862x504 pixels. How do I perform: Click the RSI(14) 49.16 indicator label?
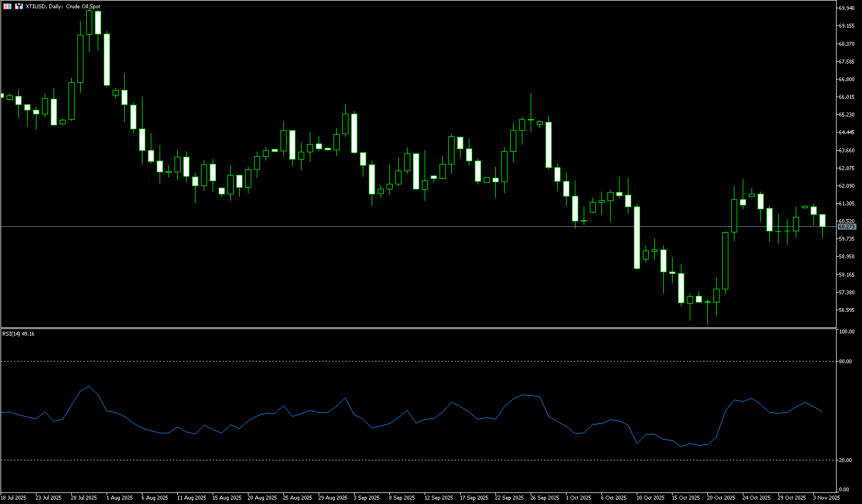point(18,334)
